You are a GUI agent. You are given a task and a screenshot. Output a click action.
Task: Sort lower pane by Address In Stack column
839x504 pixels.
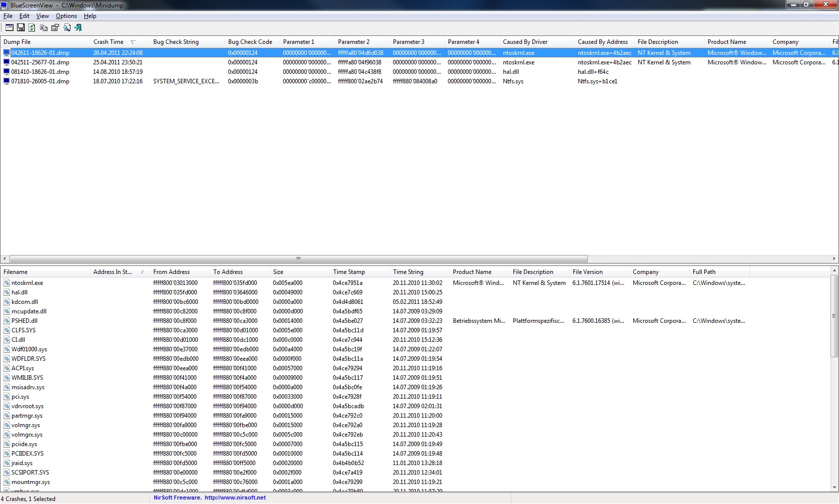[120, 272]
